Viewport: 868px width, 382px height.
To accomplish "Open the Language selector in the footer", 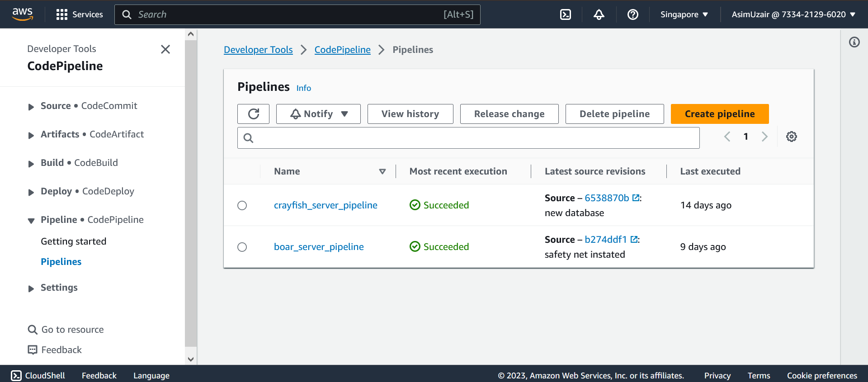I will [151, 376].
